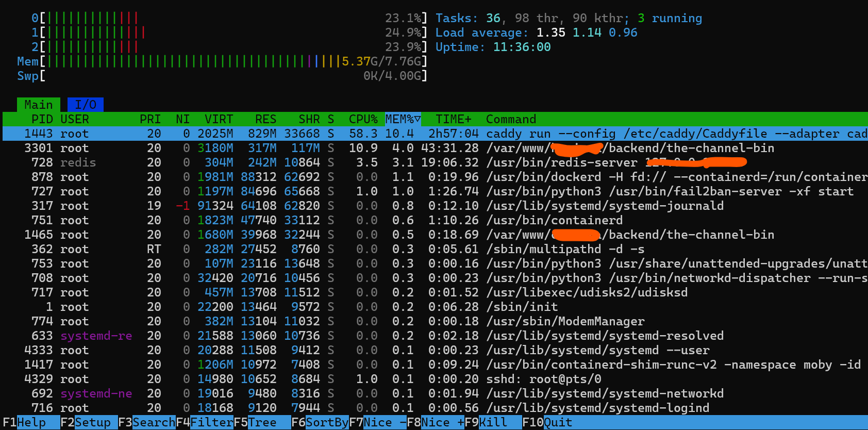
Task: Click F10 Quit in function bar
Action: (x=547, y=422)
